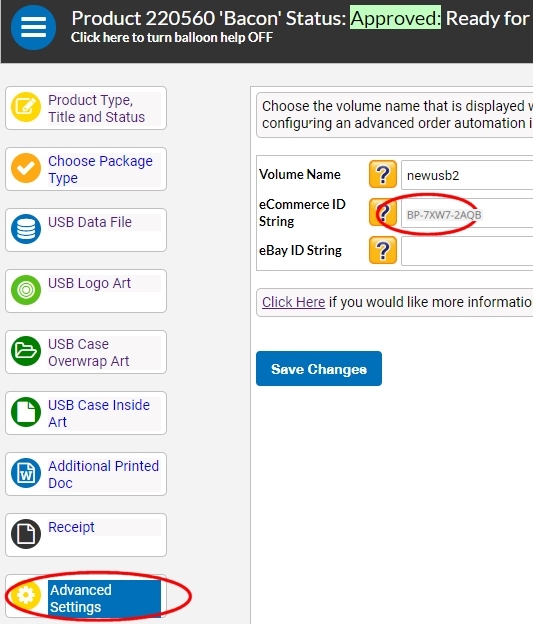Open Volume Name help question mark
The height and width of the screenshot is (624, 533).
pos(383,174)
